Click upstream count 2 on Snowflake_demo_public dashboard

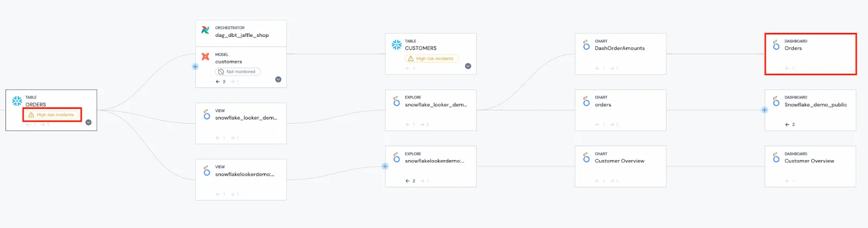pyautogui.click(x=790, y=125)
